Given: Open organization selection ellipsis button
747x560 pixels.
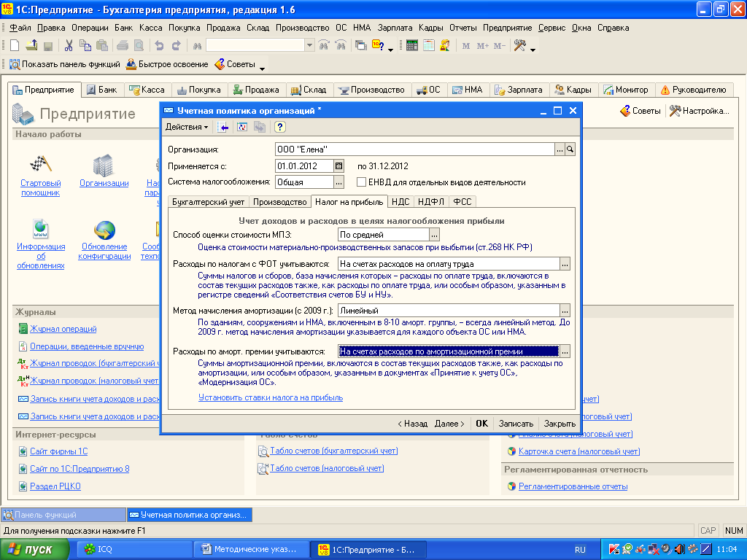Looking at the screenshot, I should (x=560, y=149).
